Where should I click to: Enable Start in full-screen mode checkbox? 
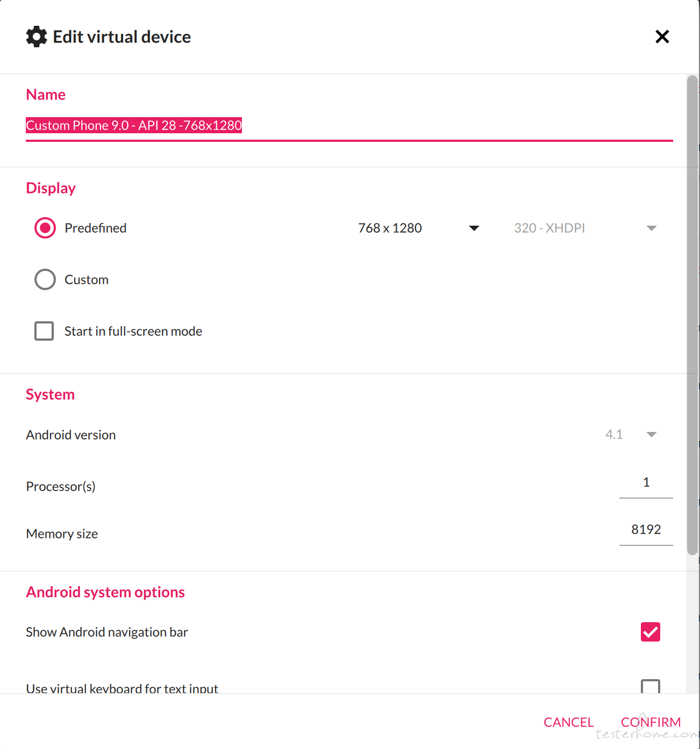pyautogui.click(x=44, y=331)
